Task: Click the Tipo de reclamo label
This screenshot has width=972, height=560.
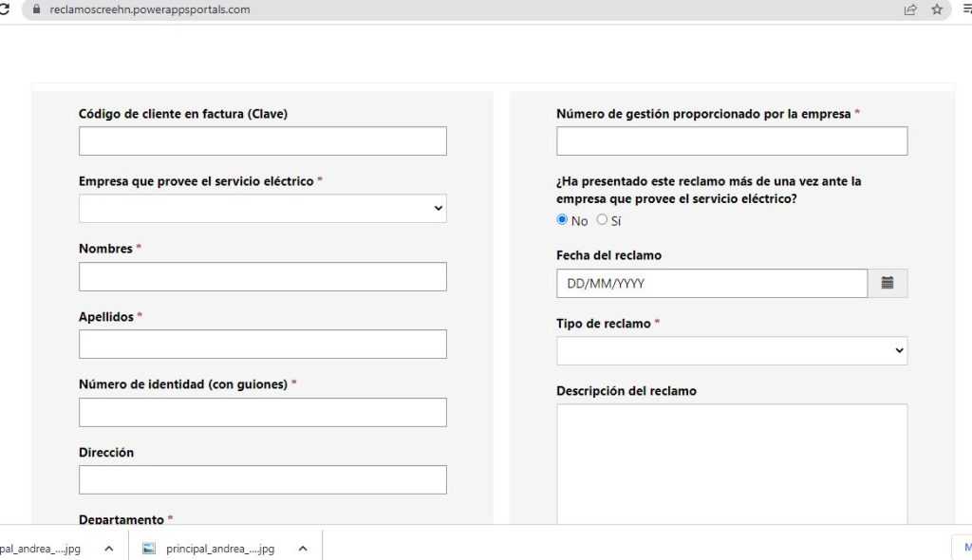Action: tap(603, 323)
